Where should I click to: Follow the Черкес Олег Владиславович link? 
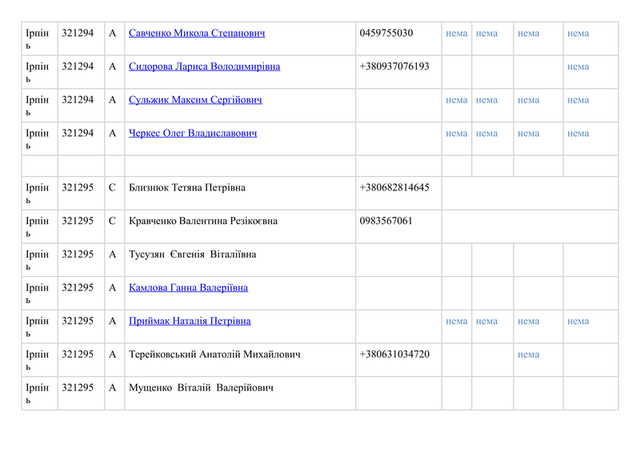193,133
